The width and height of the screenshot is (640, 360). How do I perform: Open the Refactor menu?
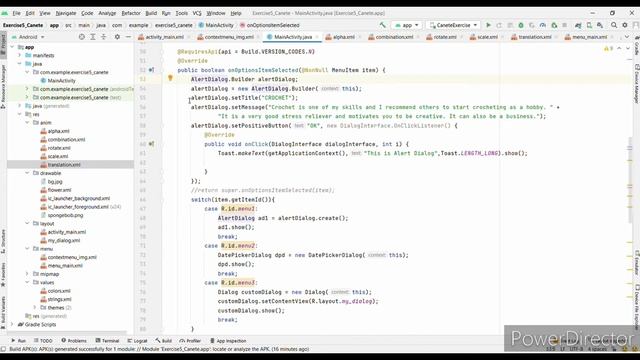pyautogui.click(x=131, y=13)
